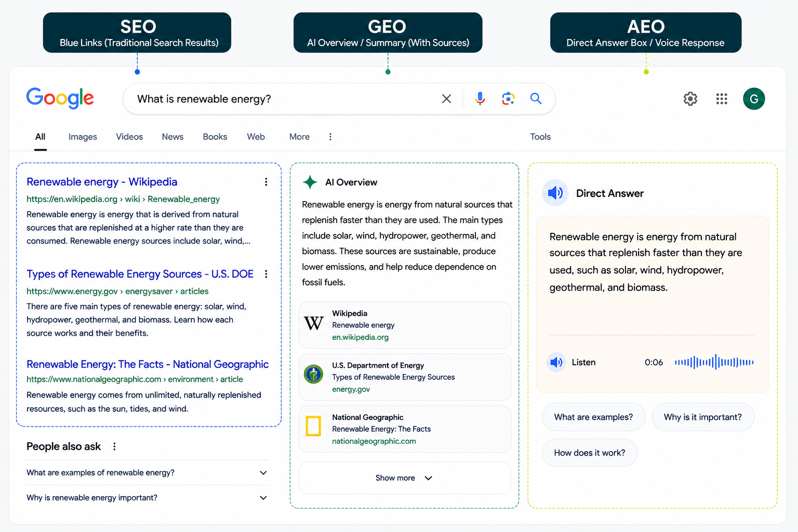Select the All search tab
Screen dimensions: 798x532
tap(40, 137)
